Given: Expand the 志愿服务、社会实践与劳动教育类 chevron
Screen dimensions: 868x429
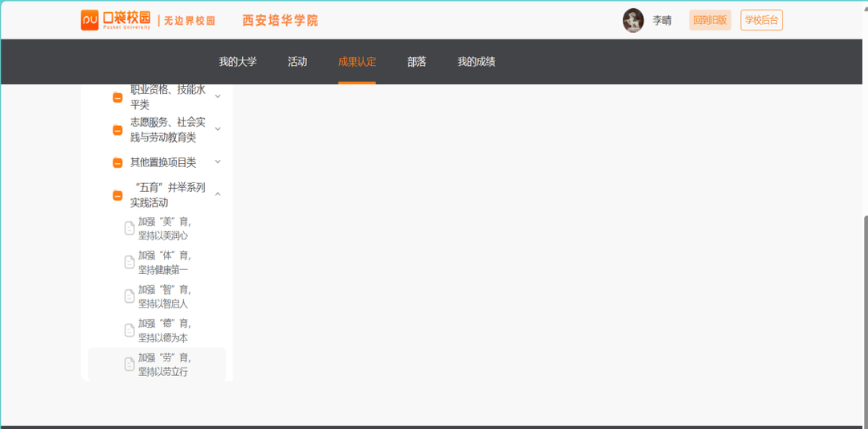Looking at the screenshot, I should (218, 129).
